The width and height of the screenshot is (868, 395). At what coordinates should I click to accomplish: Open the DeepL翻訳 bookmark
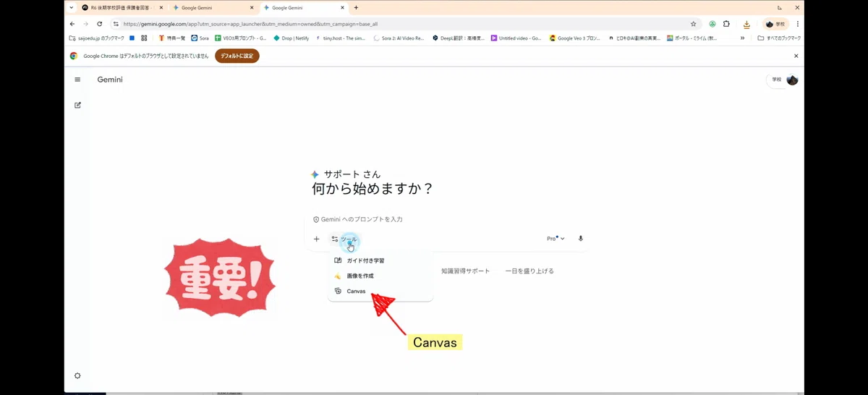click(x=459, y=38)
